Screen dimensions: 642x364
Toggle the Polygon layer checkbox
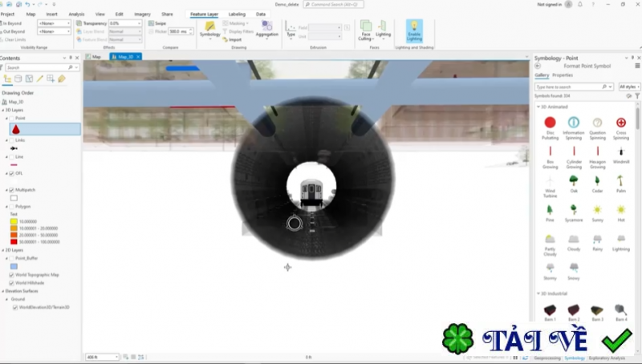[x=12, y=207]
